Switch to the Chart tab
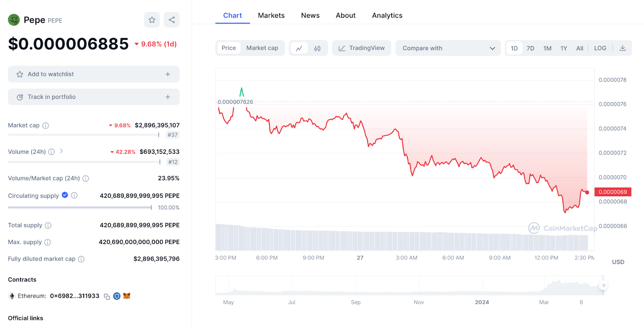 coord(233,15)
